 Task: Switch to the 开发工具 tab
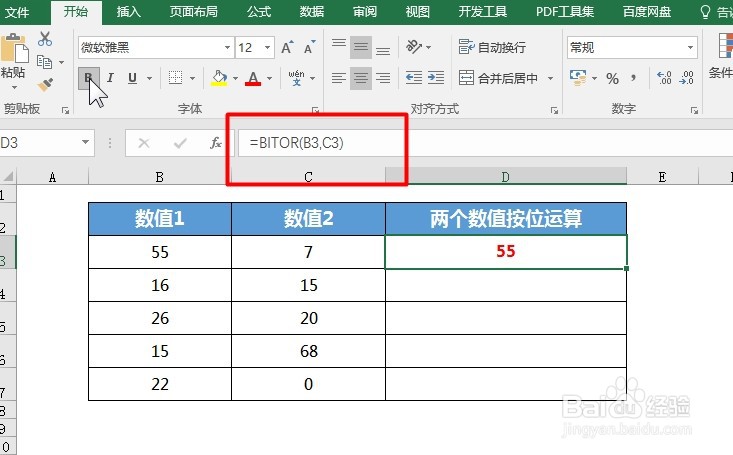pos(482,12)
